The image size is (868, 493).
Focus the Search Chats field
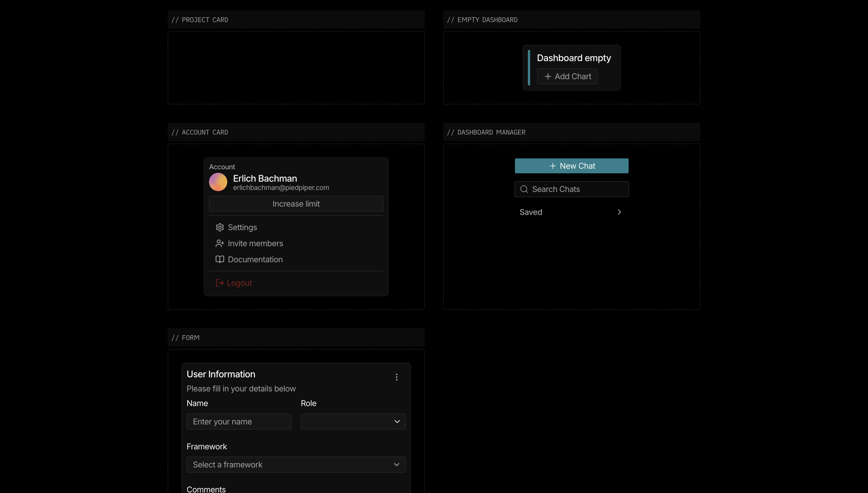click(x=572, y=189)
